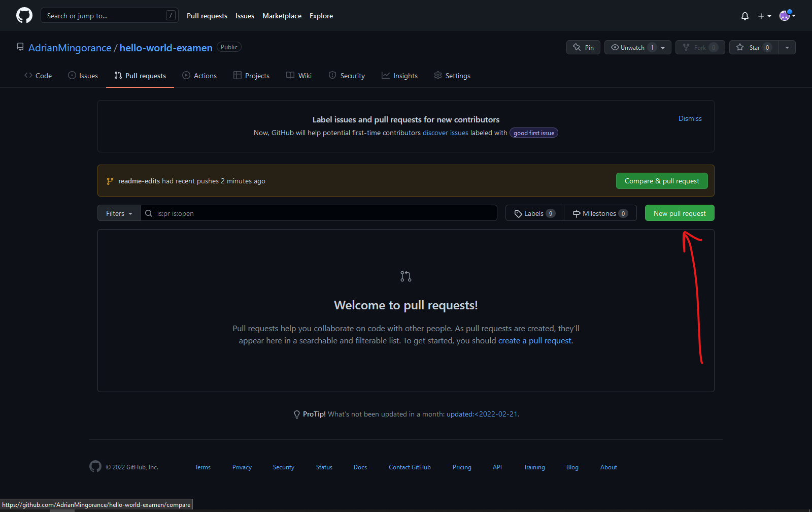Click the repository book icon beside AdrianMingorance

[20, 47]
